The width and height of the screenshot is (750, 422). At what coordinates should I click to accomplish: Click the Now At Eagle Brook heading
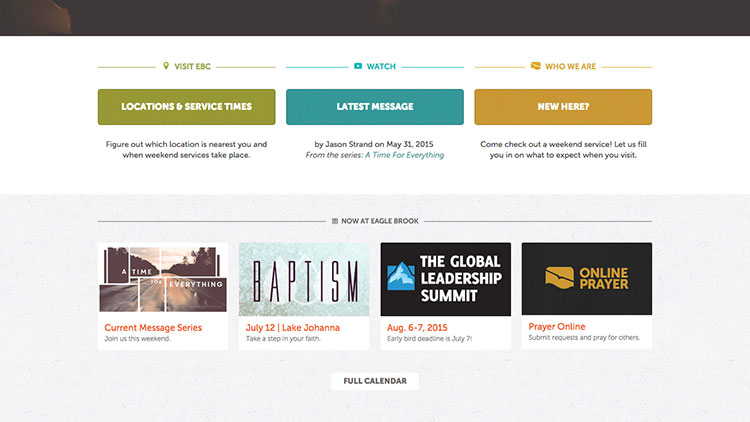[380, 221]
